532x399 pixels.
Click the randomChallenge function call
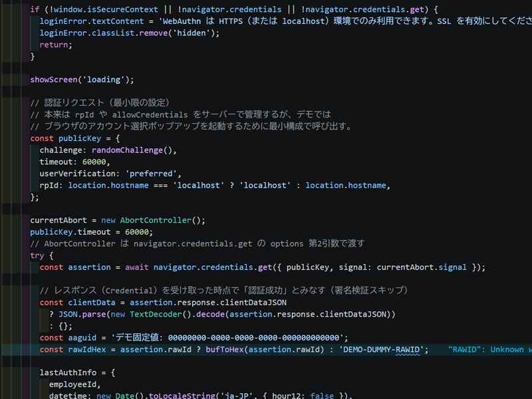pos(127,150)
